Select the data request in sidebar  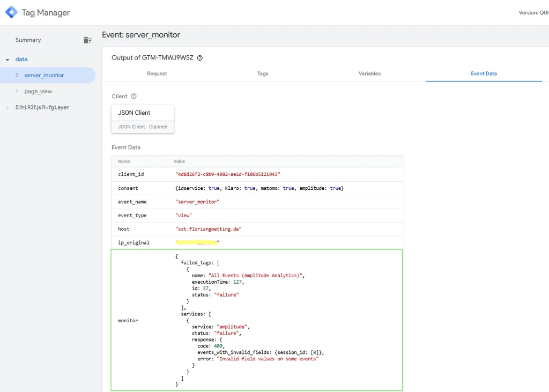click(21, 59)
